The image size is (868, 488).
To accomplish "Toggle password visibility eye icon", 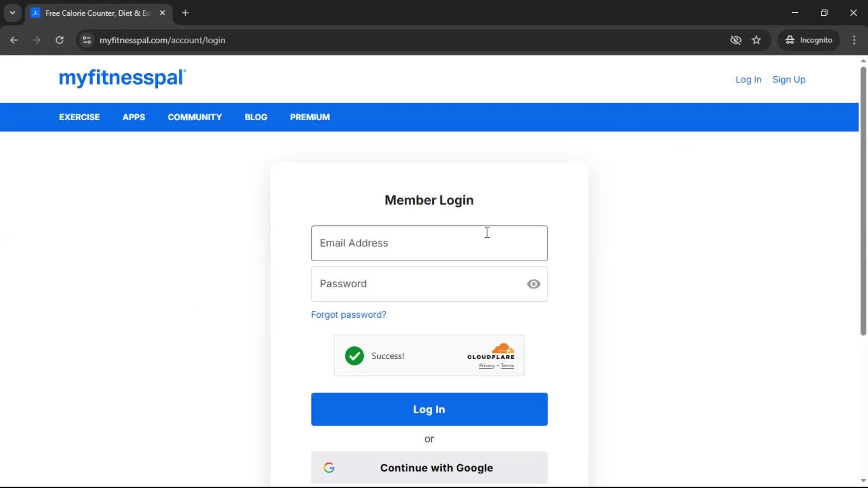I will coord(533,284).
